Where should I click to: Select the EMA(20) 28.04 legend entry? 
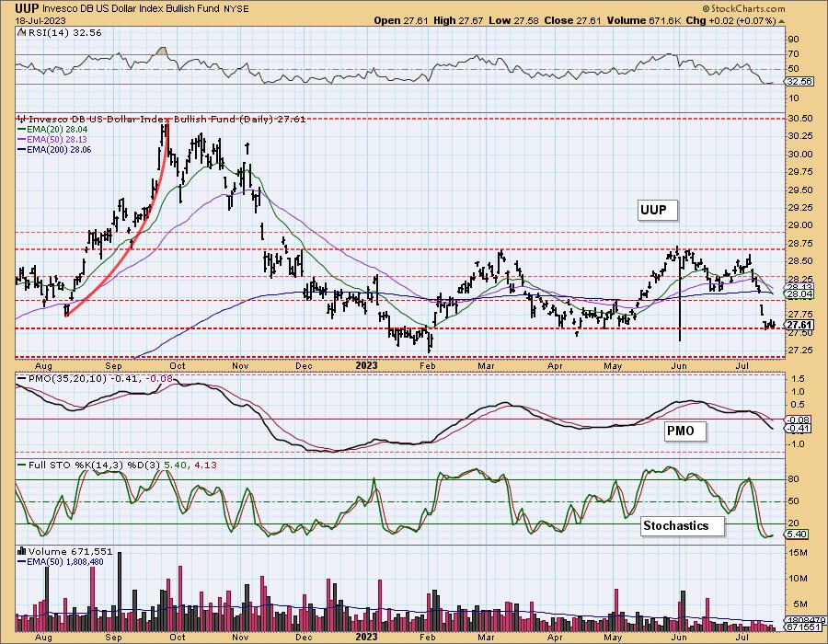(x=52, y=130)
